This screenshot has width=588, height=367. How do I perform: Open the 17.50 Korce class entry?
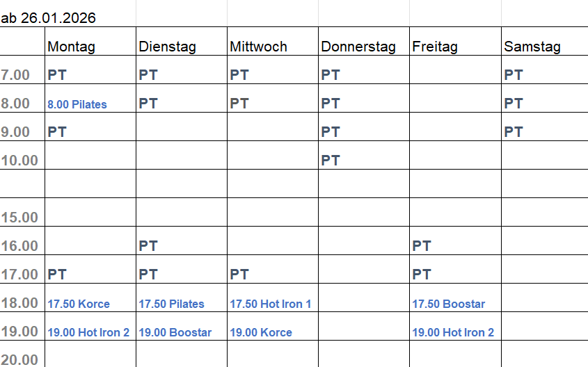pyautogui.click(x=79, y=304)
